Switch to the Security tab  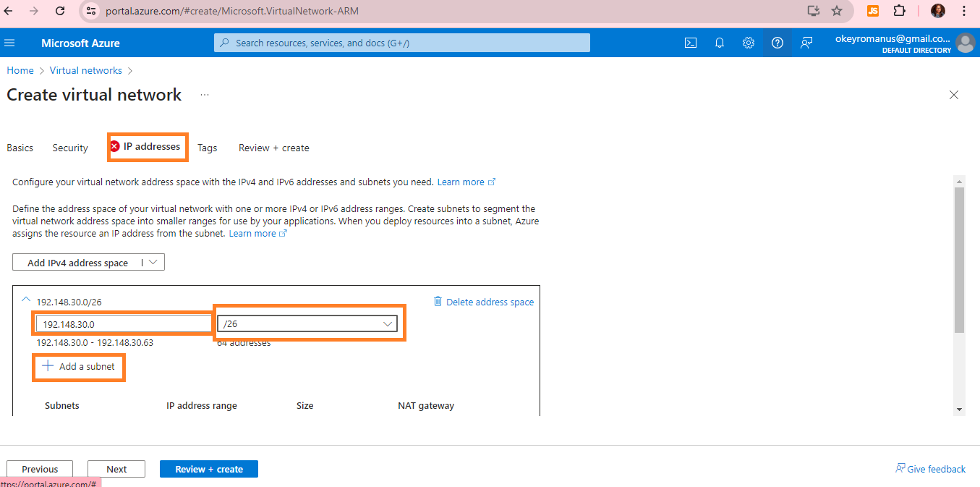(x=70, y=148)
